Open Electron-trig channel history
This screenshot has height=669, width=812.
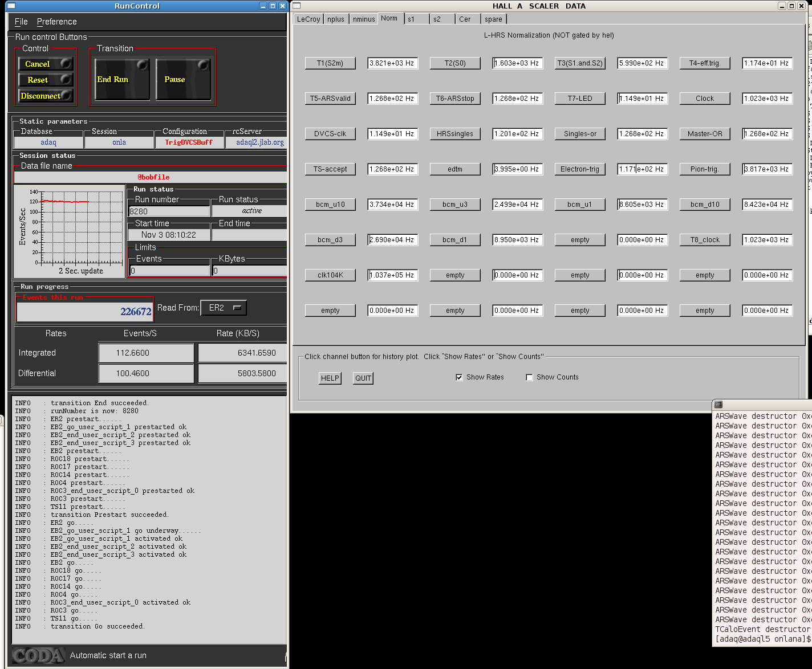(x=580, y=169)
